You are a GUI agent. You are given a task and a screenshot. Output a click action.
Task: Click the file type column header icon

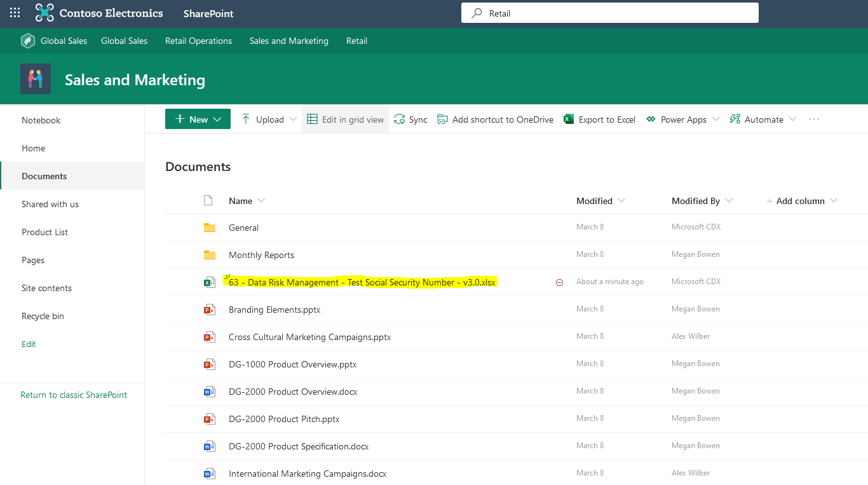208,201
